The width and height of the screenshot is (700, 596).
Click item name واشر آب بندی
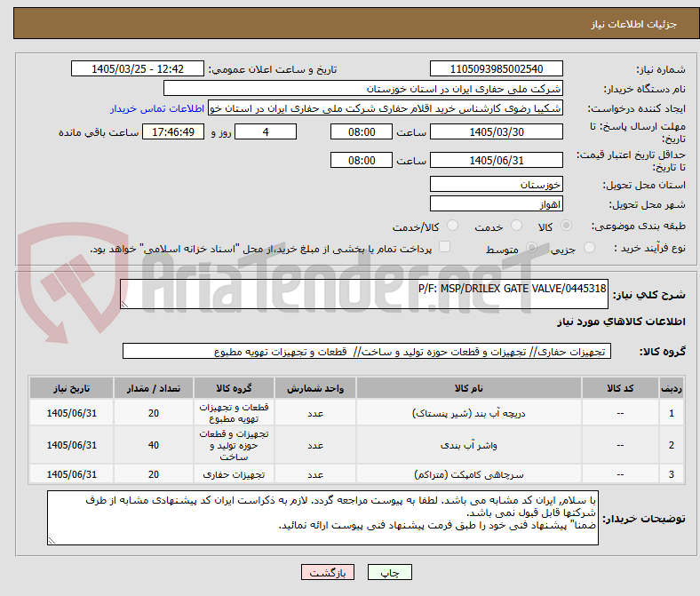(469, 446)
